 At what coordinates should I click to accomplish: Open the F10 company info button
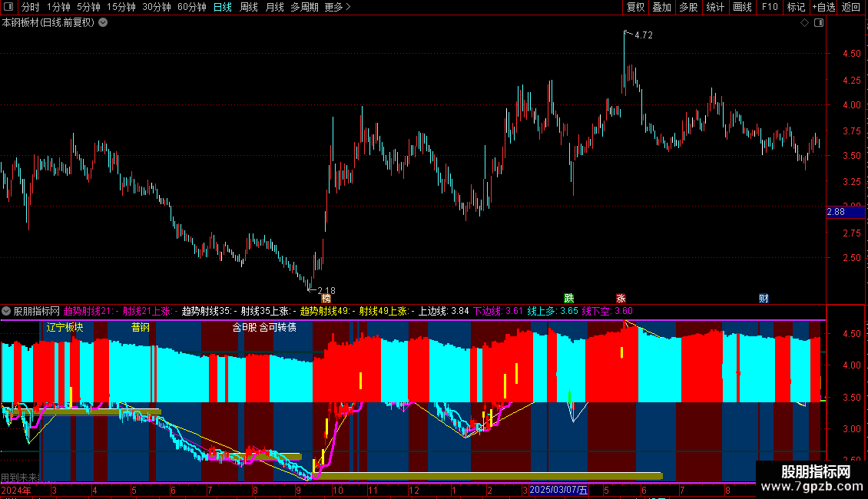pos(770,7)
